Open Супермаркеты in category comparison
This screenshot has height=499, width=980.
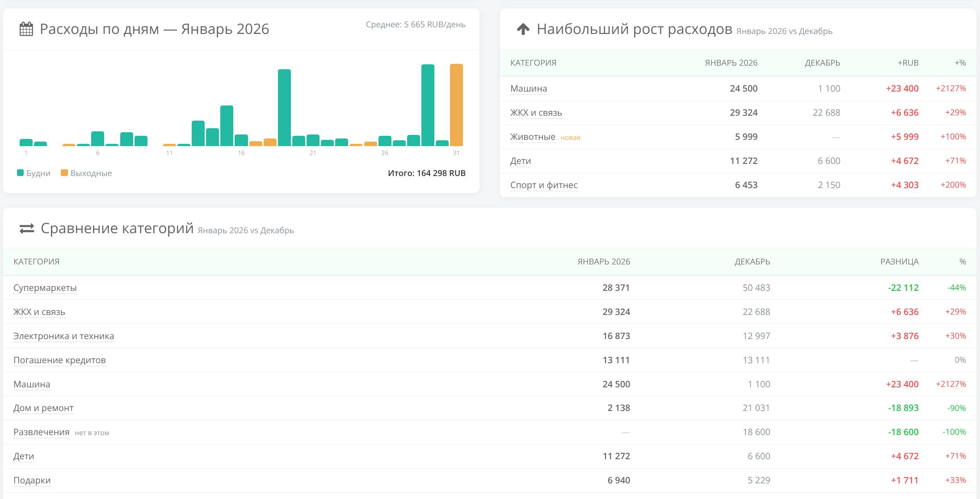[45, 288]
